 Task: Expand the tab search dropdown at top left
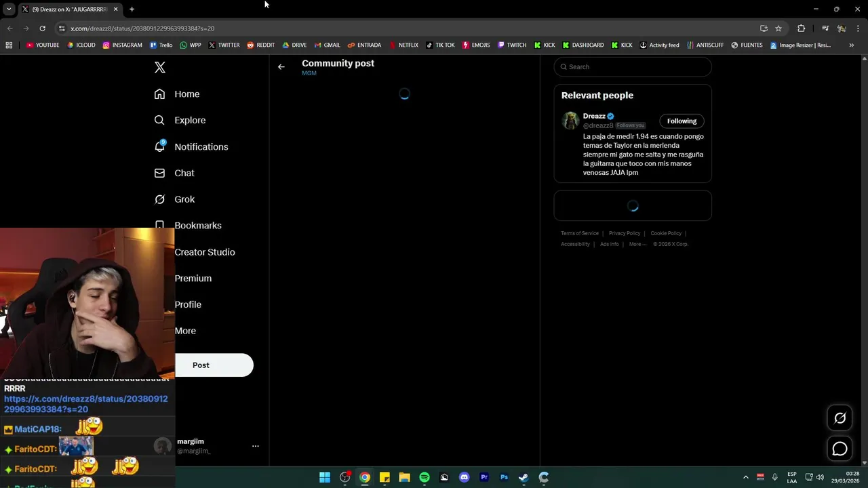coord(9,9)
